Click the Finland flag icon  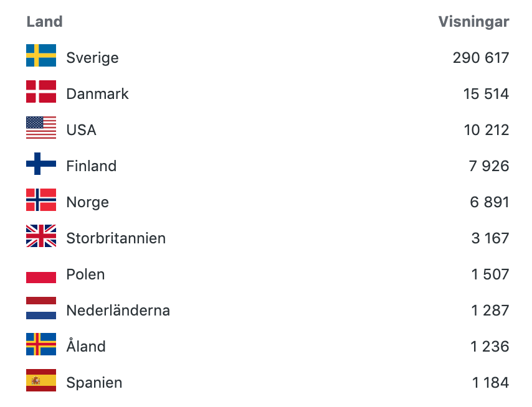41,164
